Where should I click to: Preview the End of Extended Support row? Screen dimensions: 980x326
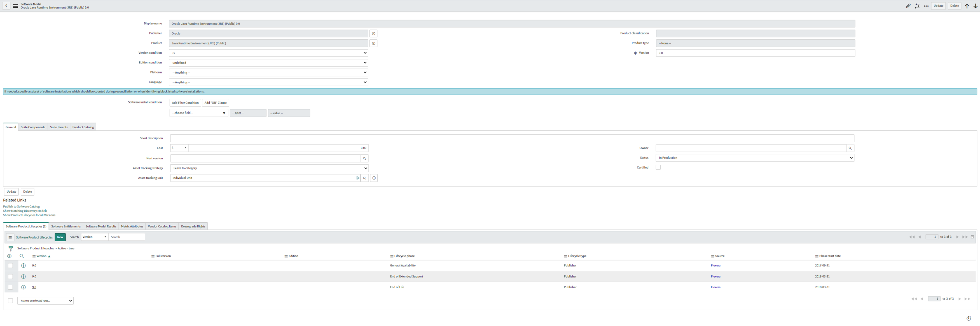point(23,277)
